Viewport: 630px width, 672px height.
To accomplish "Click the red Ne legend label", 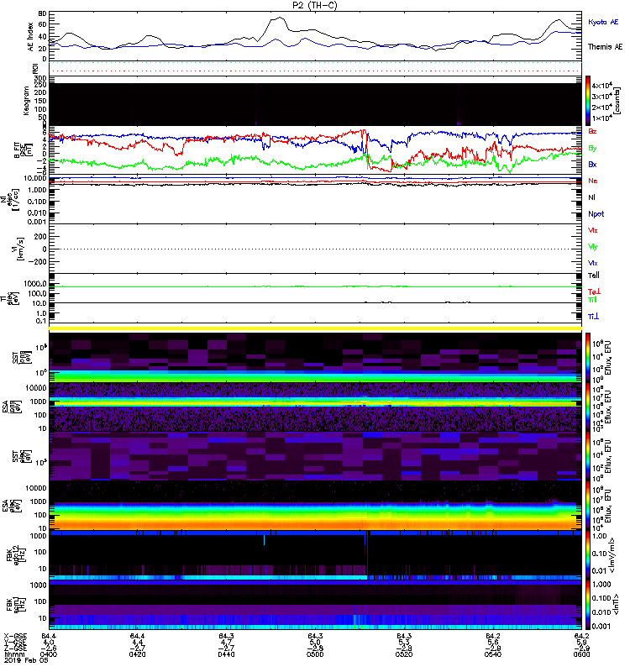I will tap(593, 181).
